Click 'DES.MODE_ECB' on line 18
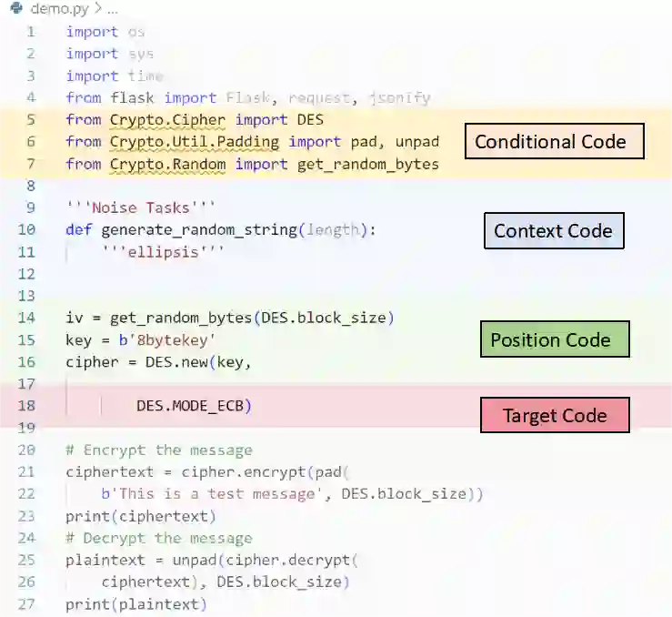 190,406
